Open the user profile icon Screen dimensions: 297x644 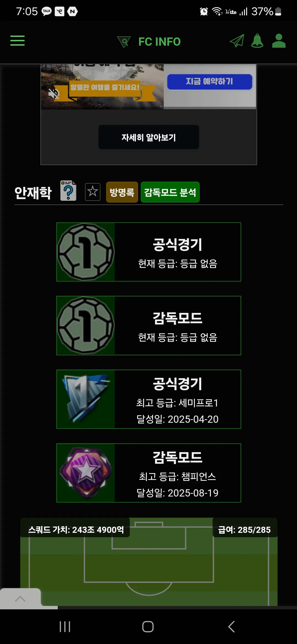pos(279,41)
